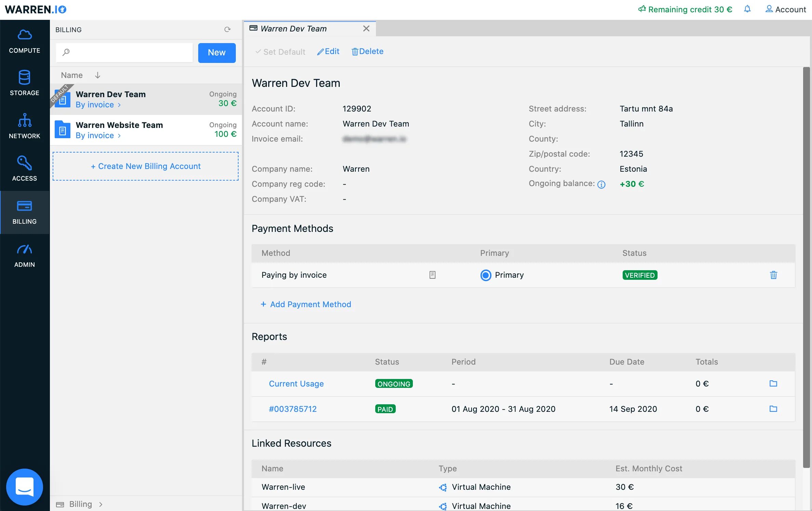Click the 14 Sep 2020 due date
Screen dimensions: 812x511
click(x=633, y=409)
